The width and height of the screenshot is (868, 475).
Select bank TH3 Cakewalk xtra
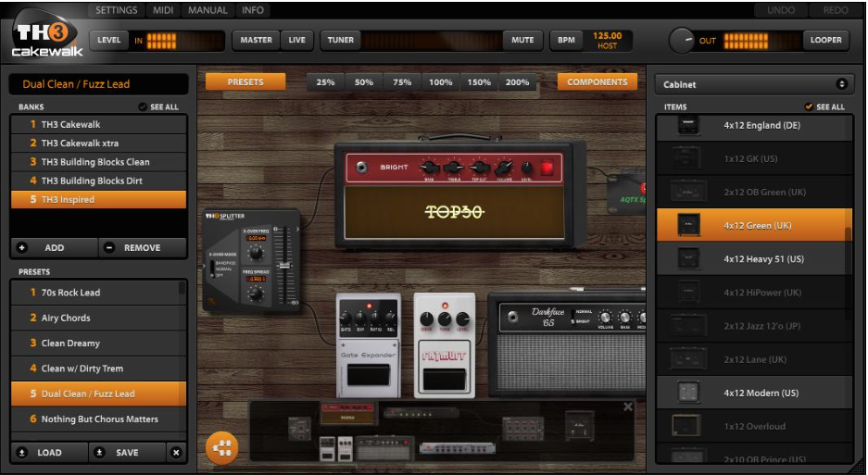pyautogui.click(x=98, y=143)
